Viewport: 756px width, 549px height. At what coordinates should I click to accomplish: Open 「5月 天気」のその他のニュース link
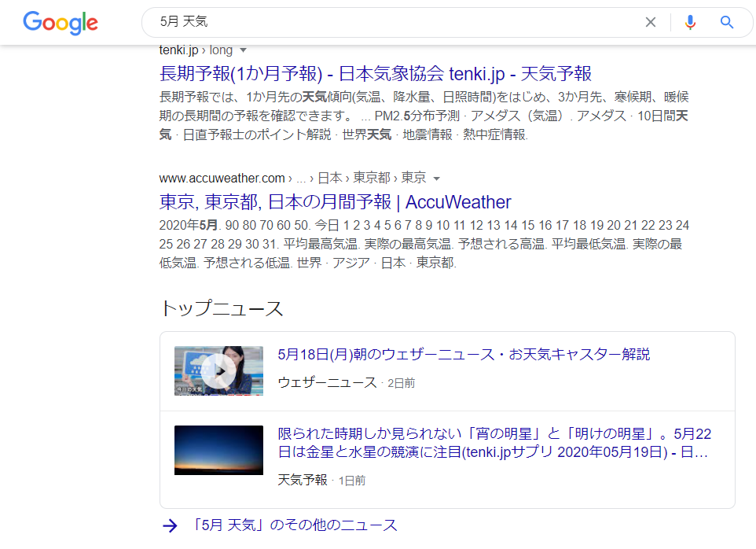pos(294,525)
